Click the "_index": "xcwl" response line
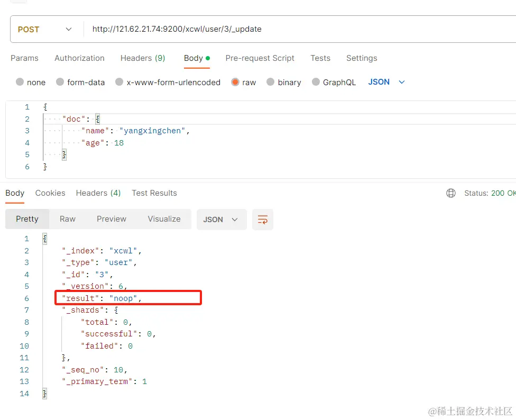 click(x=102, y=251)
